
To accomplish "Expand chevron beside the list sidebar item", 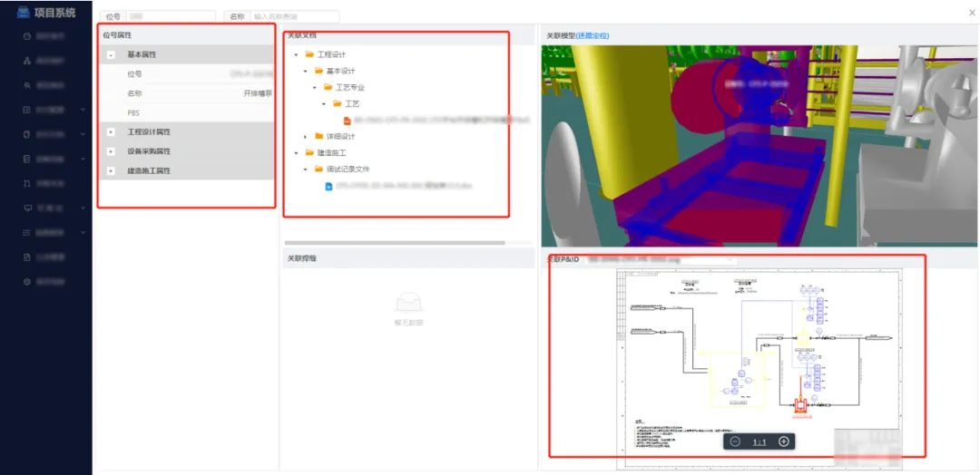I will point(83,232).
